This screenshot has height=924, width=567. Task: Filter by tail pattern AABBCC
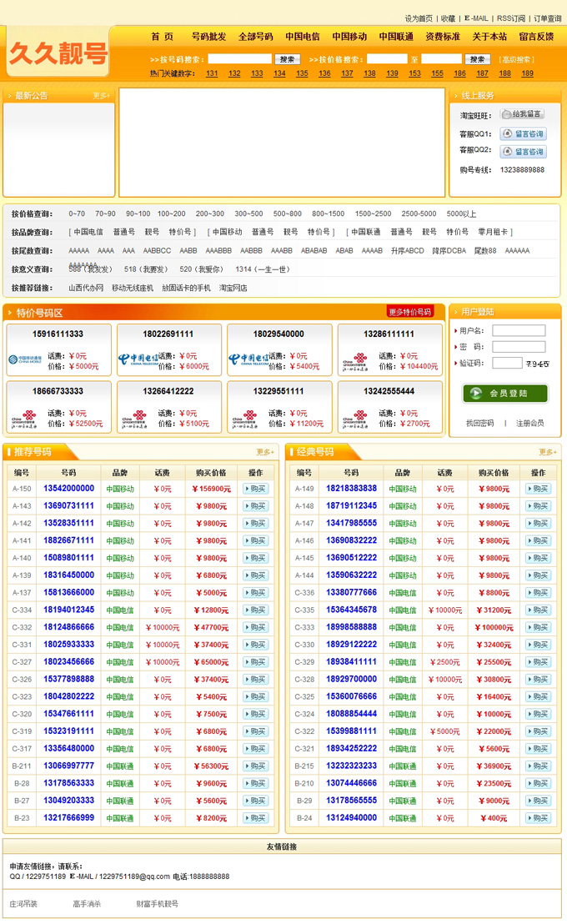pyautogui.click(x=157, y=250)
